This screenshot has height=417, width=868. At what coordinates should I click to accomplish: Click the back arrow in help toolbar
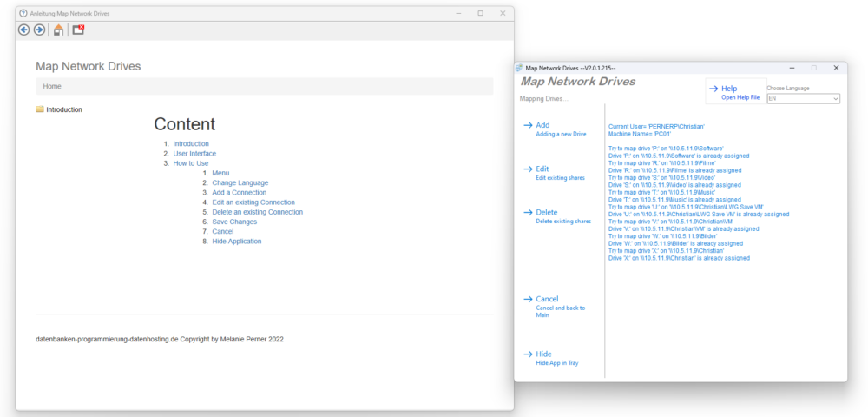coord(24,30)
